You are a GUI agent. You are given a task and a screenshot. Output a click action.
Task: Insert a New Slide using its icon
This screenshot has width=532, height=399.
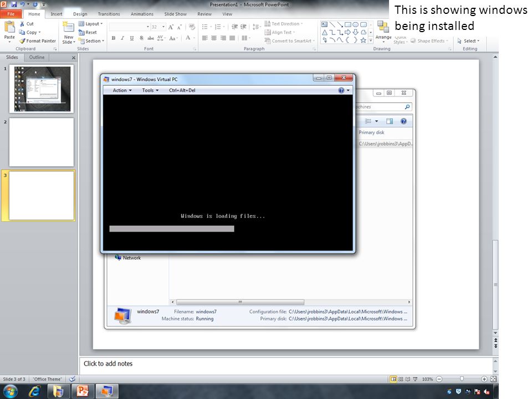[69, 27]
